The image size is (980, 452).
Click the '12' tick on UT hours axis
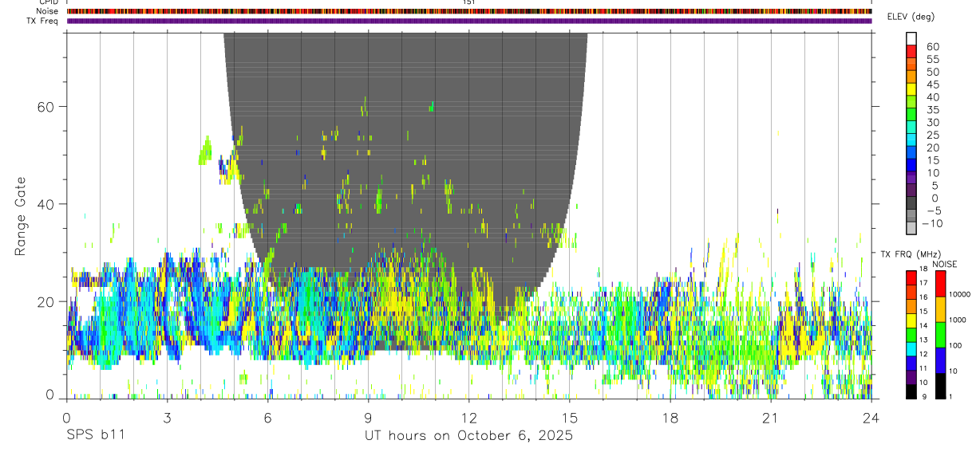click(469, 417)
